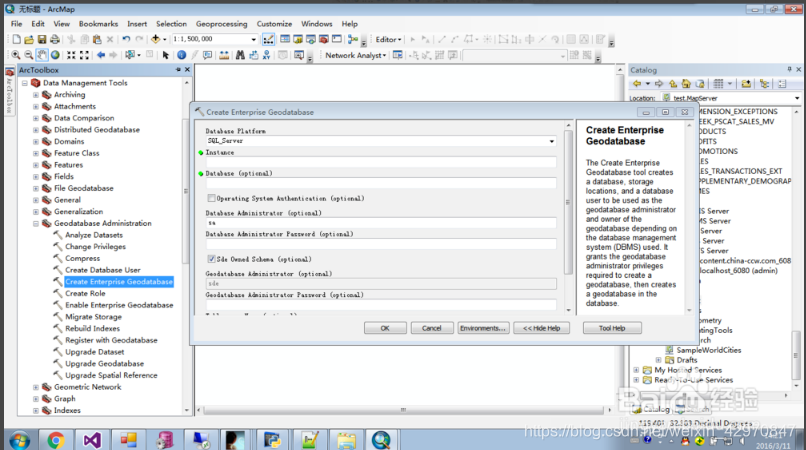The image size is (806, 450).
Task: Open the Editor dropdown menu
Action: click(x=388, y=39)
